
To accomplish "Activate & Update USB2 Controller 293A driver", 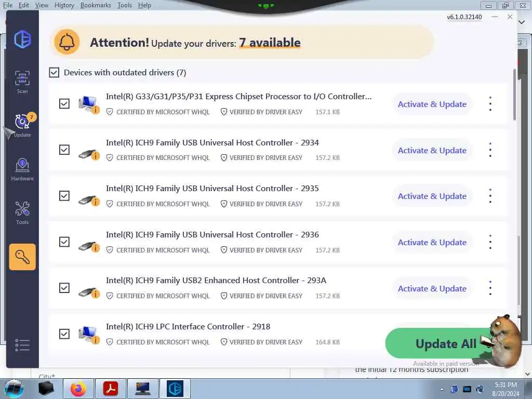I will tap(432, 288).
